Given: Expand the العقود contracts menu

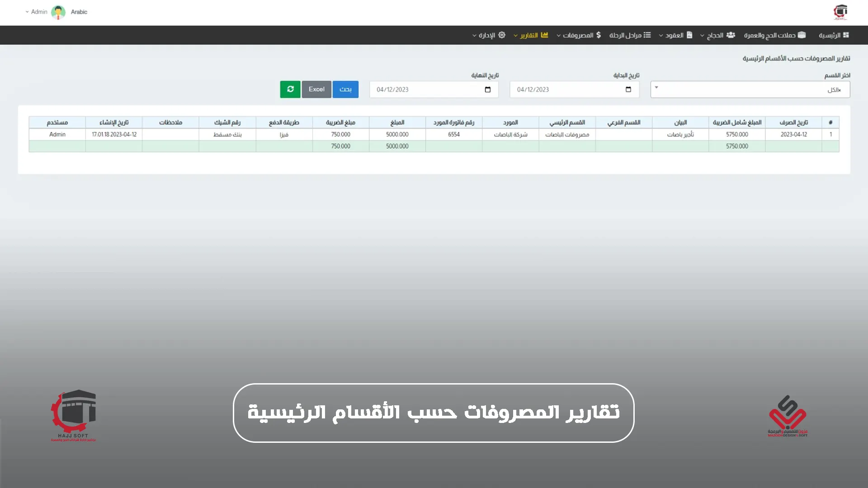Looking at the screenshot, I should pos(675,35).
